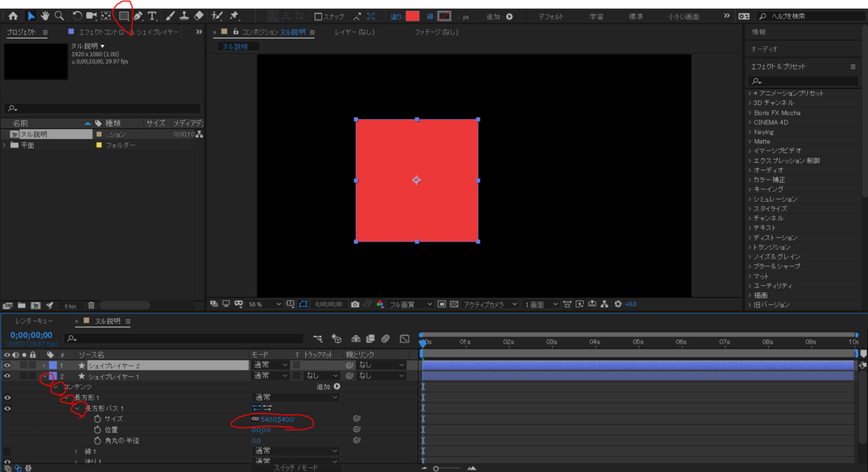The height and width of the screenshot is (472, 868).
Task: Click the Graph Editor icon in timeline
Action: [x=404, y=338]
